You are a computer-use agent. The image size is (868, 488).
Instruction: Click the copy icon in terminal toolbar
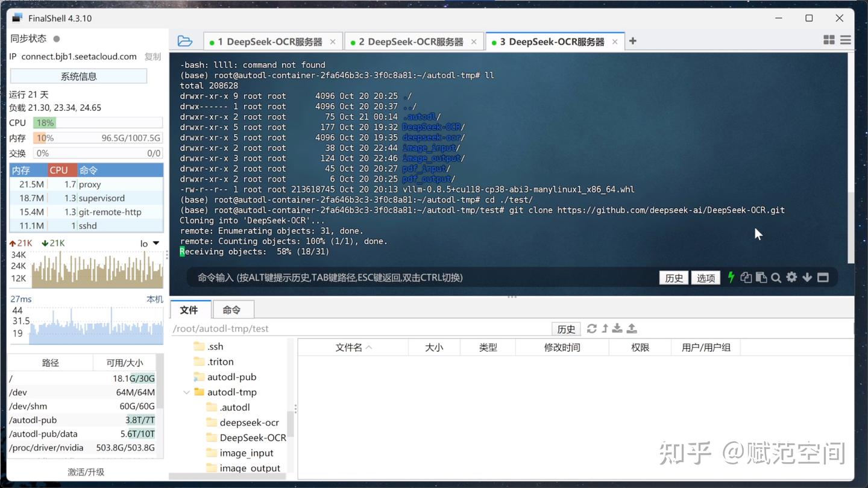[746, 277]
